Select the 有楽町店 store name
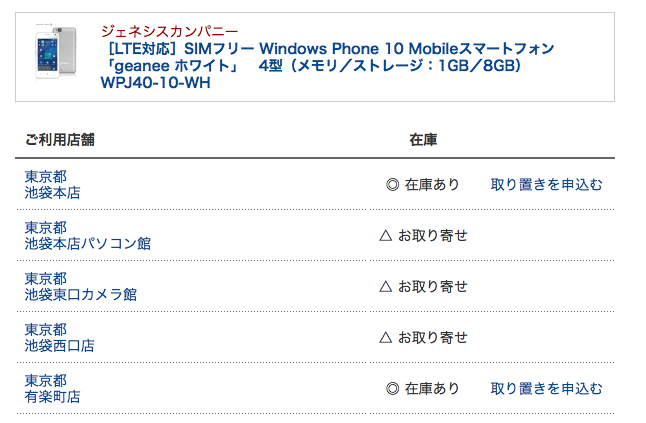646x423 pixels. point(53,397)
